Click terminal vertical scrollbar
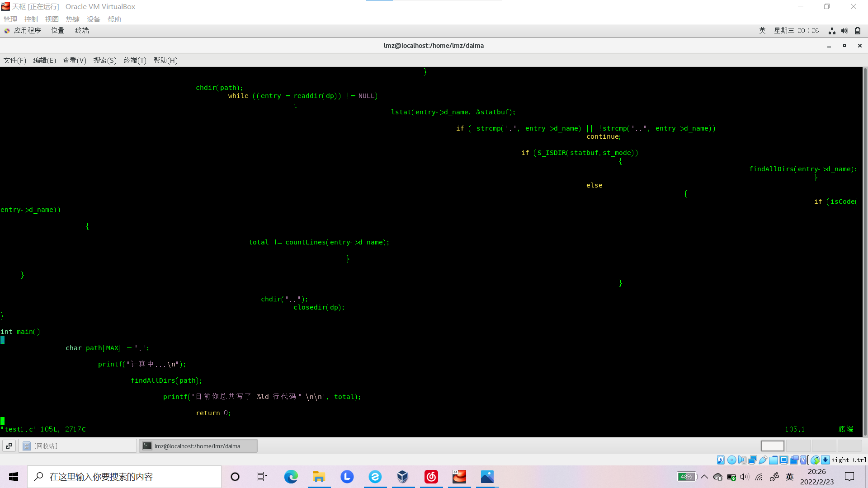Viewport: 868px width, 488px height. point(865,251)
